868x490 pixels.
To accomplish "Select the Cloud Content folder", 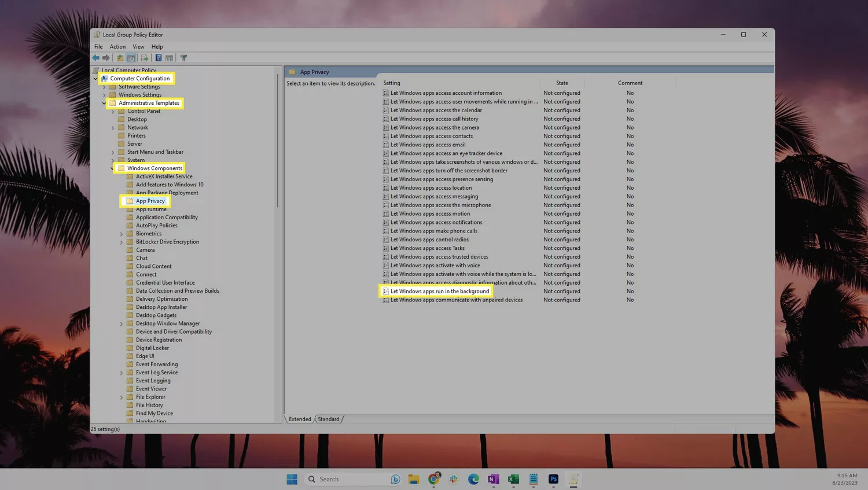I will [x=153, y=267].
